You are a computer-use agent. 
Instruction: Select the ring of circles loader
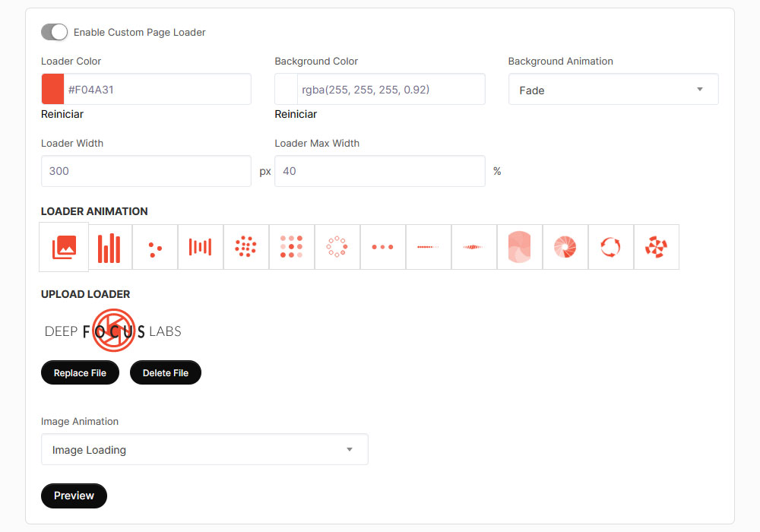click(337, 247)
